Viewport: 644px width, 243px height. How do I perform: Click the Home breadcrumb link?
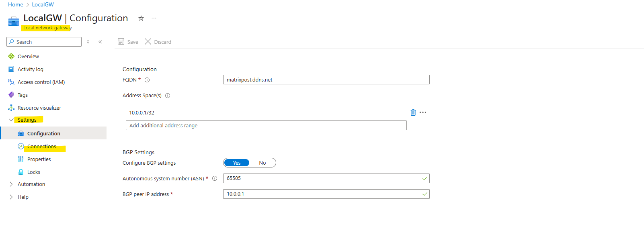16,4
